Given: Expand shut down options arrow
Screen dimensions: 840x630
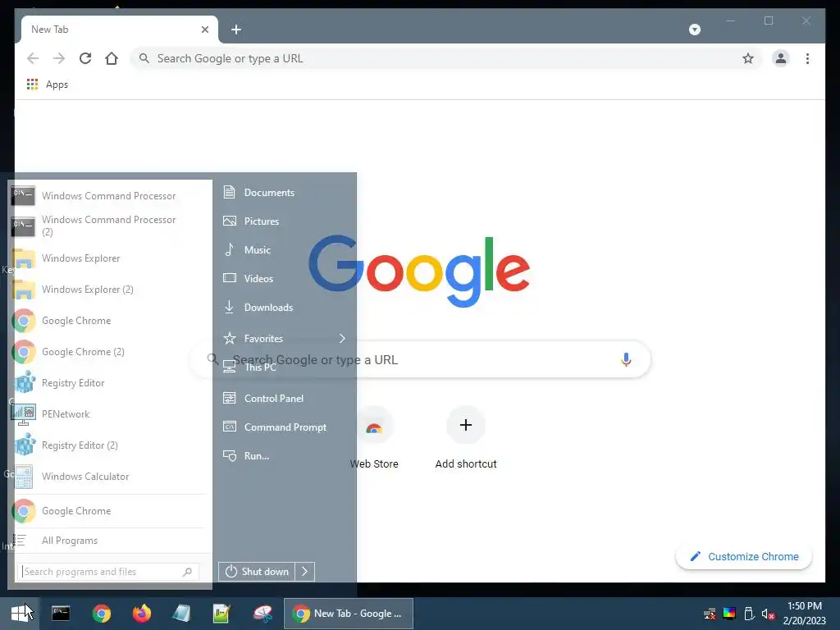Looking at the screenshot, I should coord(305,572).
